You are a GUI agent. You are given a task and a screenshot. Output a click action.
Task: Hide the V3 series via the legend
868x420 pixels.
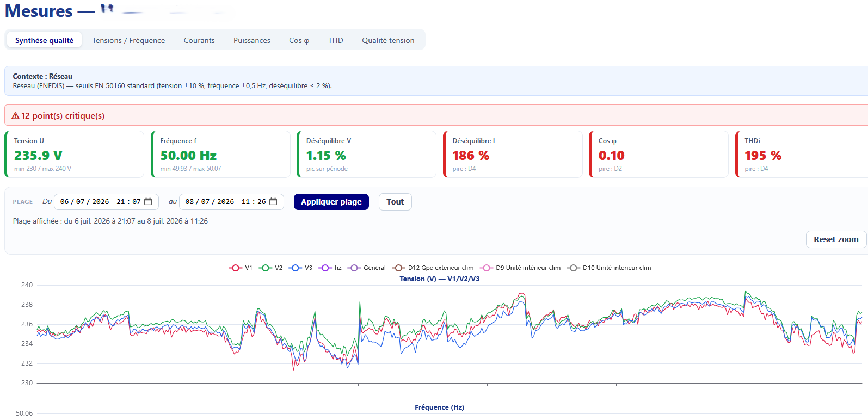(x=300, y=268)
